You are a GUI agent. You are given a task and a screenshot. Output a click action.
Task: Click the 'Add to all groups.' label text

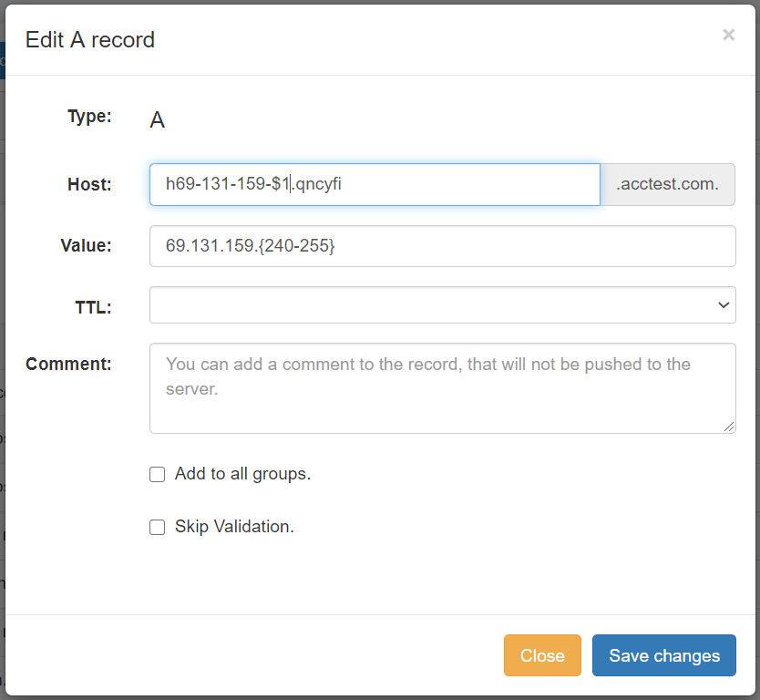[x=242, y=474]
